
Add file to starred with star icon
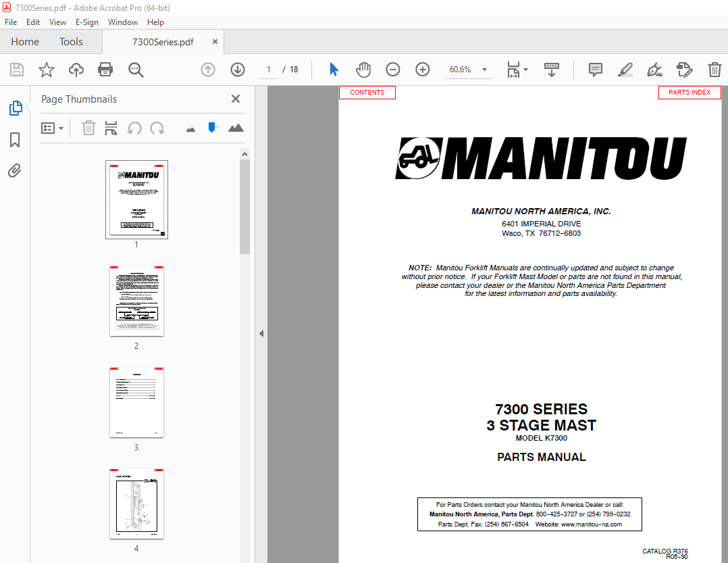[x=47, y=70]
